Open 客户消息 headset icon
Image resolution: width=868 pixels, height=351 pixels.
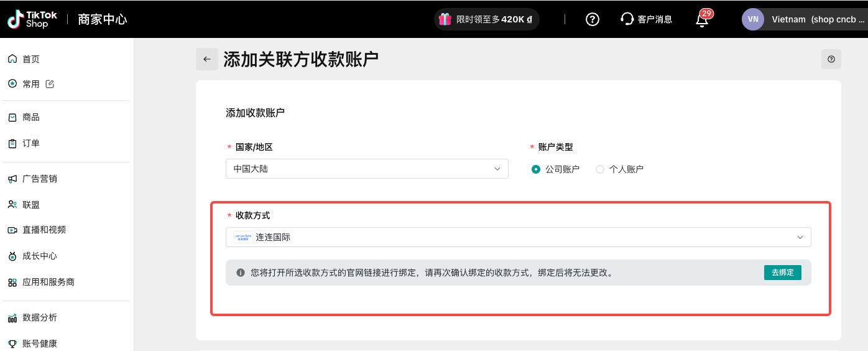[627, 19]
